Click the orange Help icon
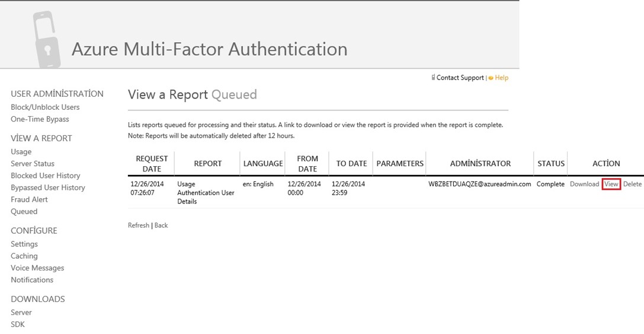Screen dimensions: 644x334 tap(491, 78)
